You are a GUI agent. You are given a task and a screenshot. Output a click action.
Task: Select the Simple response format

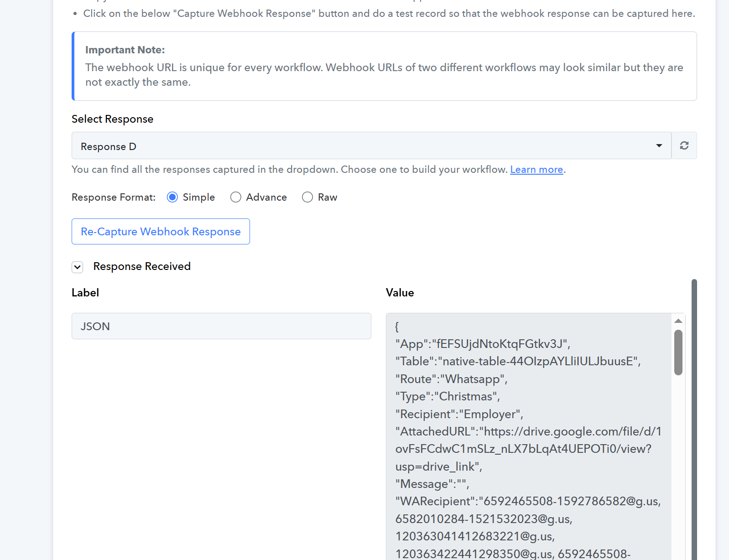(x=172, y=197)
